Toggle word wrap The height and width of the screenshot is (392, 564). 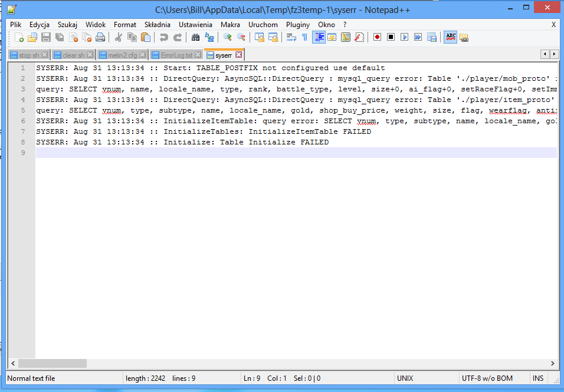click(291, 37)
